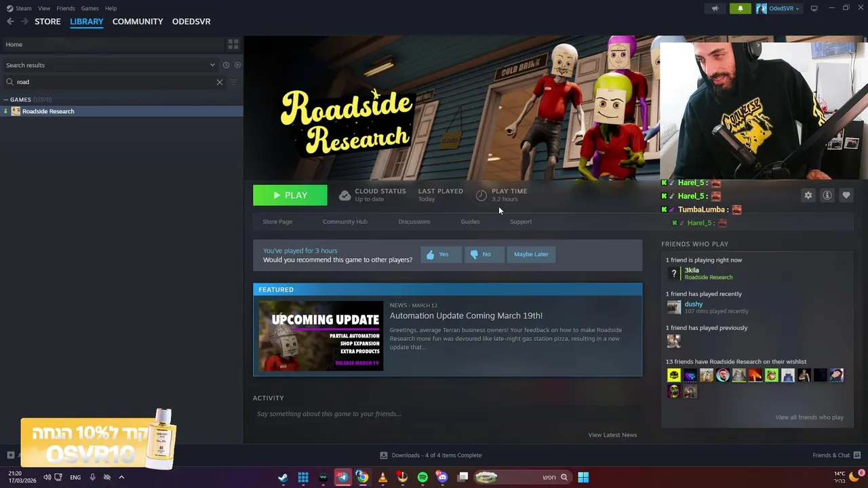Switch to the COMMUNITY tab

click(x=138, y=22)
